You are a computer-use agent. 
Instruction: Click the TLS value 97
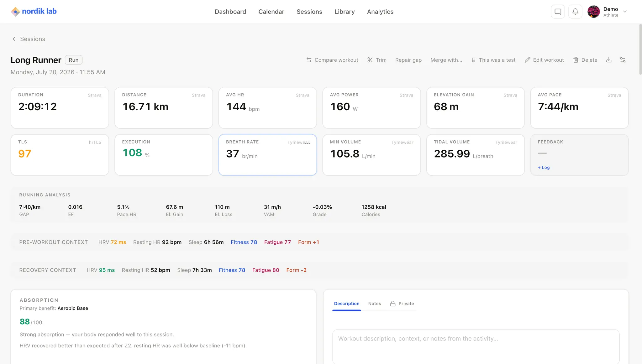[x=24, y=154]
